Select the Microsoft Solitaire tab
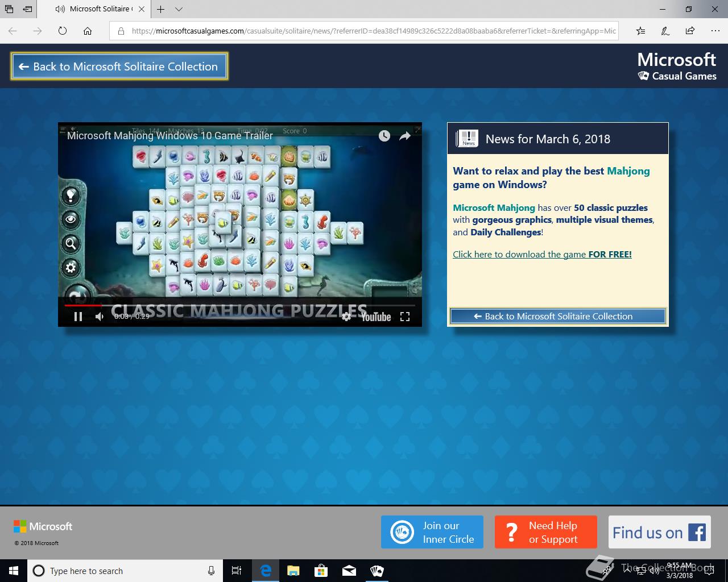This screenshot has width=728, height=582. (94, 9)
